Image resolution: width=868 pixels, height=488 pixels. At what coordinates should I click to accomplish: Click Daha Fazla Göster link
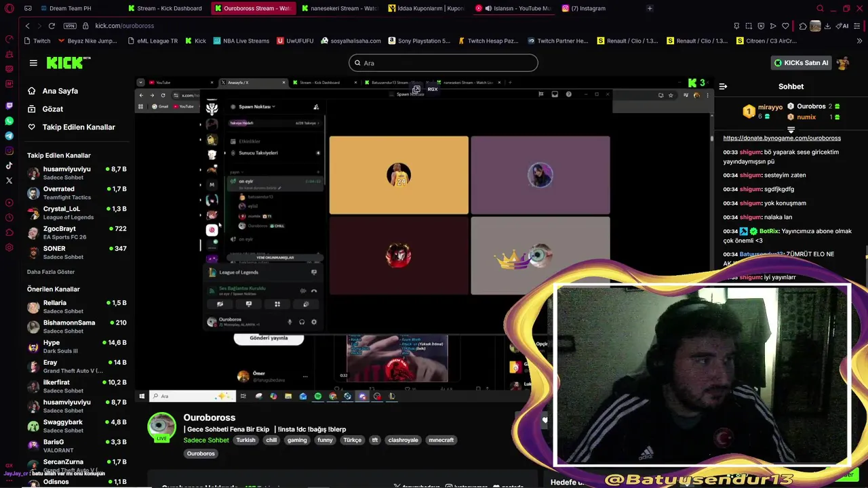pos(51,272)
